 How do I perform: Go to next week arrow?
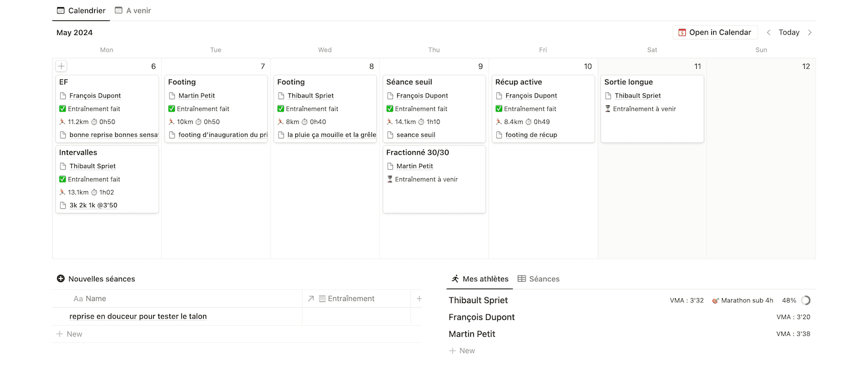point(810,33)
